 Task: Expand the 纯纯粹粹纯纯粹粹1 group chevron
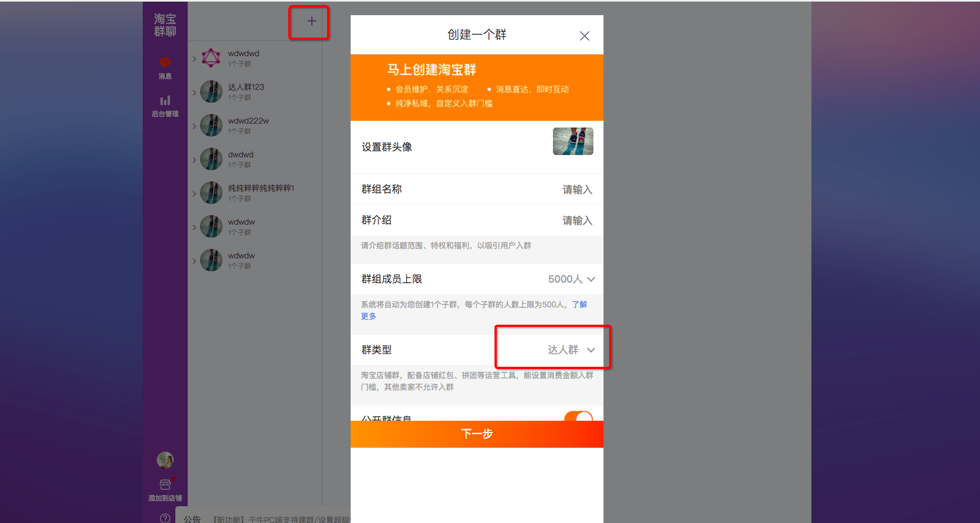click(194, 193)
